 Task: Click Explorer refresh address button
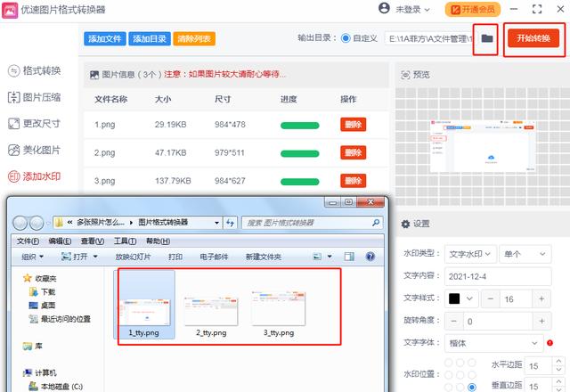click(x=230, y=223)
